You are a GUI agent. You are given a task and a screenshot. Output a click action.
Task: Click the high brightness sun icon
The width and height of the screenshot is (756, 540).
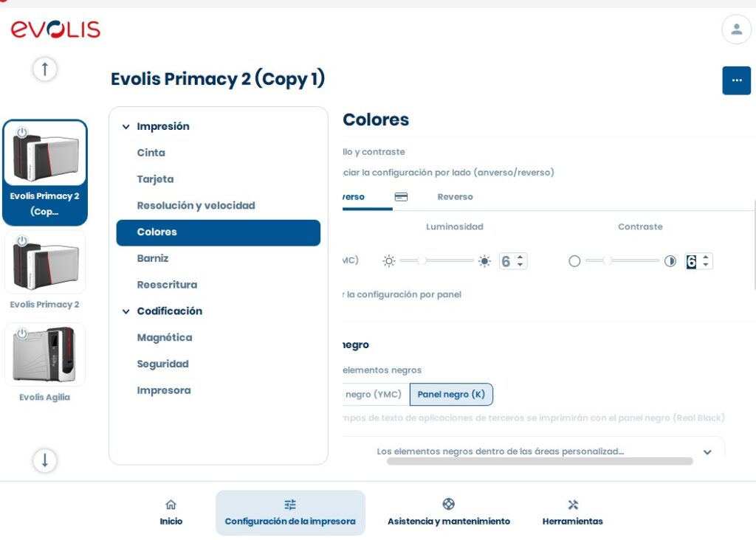point(484,261)
